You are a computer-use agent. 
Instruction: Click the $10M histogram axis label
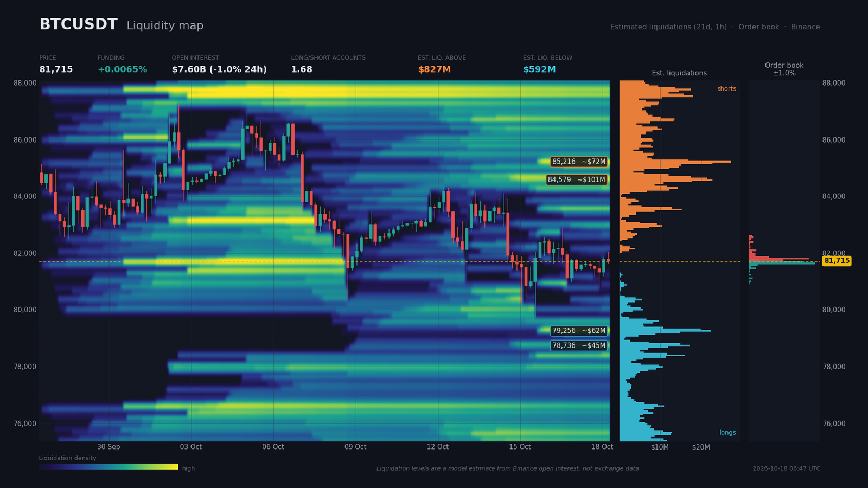click(x=660, y=447)
